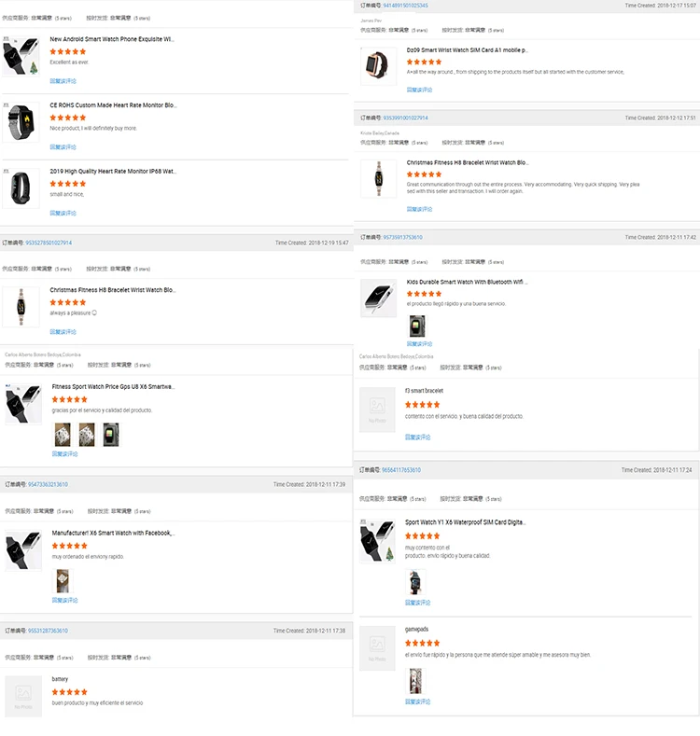Click the star rating on the gamepads review
The image size is (700, 736).
(x=423, y=643)
